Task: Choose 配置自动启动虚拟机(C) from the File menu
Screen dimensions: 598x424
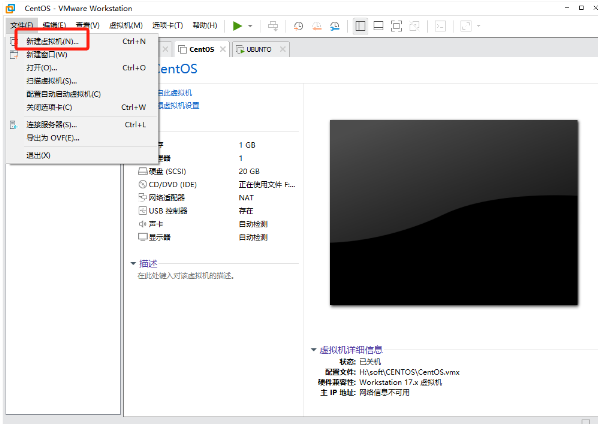Action: pos(83,94)
